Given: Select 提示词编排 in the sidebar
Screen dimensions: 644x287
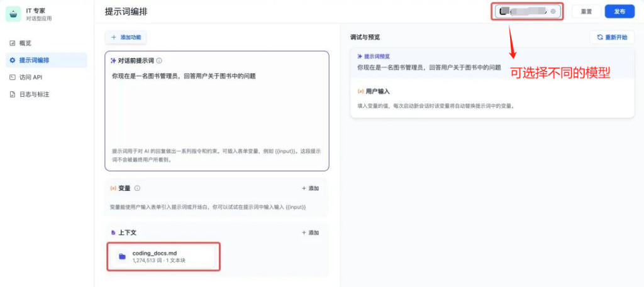Looking at the screenshot, I should pyautogui.click(x=34, y=60).
